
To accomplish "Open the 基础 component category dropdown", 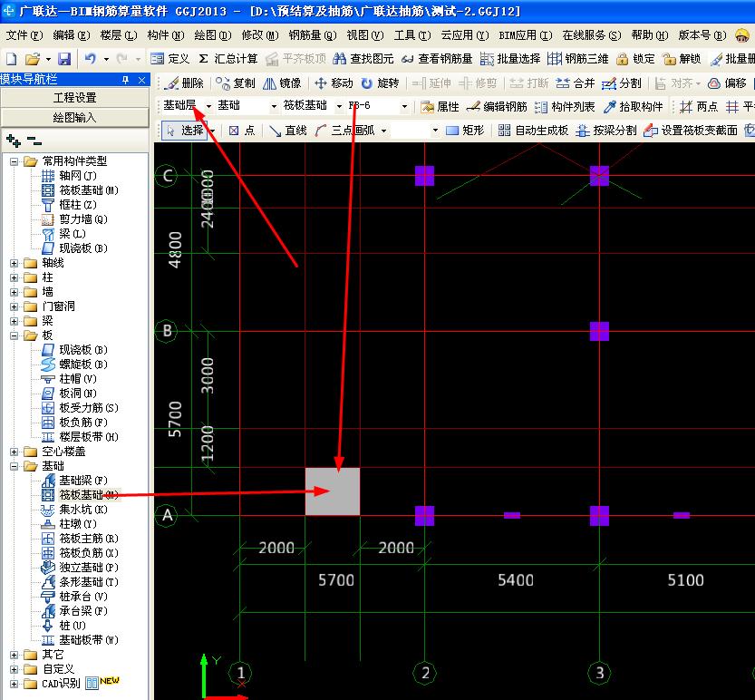I will coord(274,106).
